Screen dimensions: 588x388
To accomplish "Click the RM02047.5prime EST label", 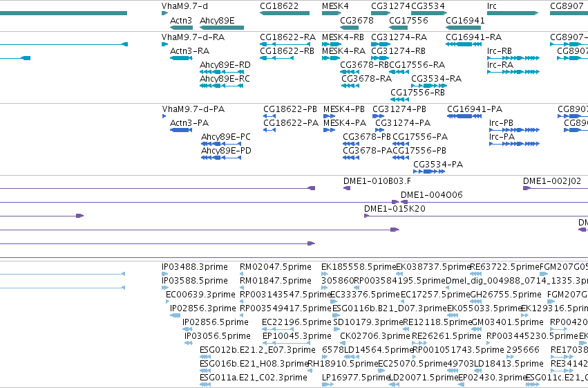I will (276, 267).
